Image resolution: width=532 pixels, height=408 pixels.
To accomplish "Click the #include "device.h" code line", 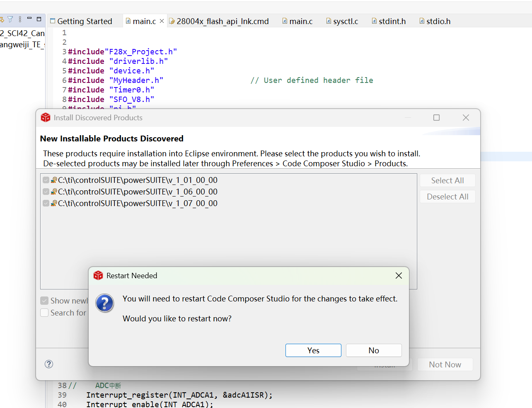I will 111,71.
